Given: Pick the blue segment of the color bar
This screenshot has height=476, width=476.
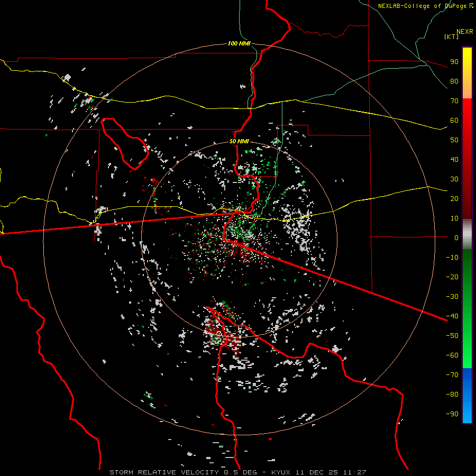Looking at the screenshot, I should point(467,396).
